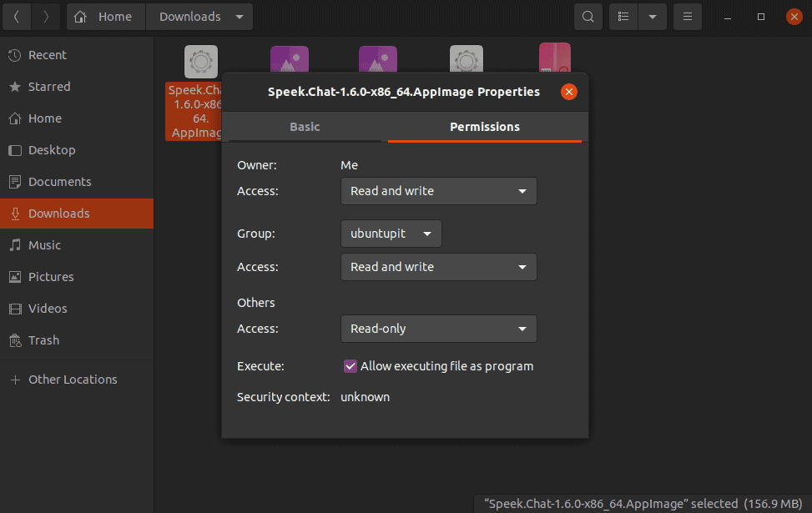Click the status bar selected file text
The height and width of the screenshot is (513, 812).
(x=643, y=504)
